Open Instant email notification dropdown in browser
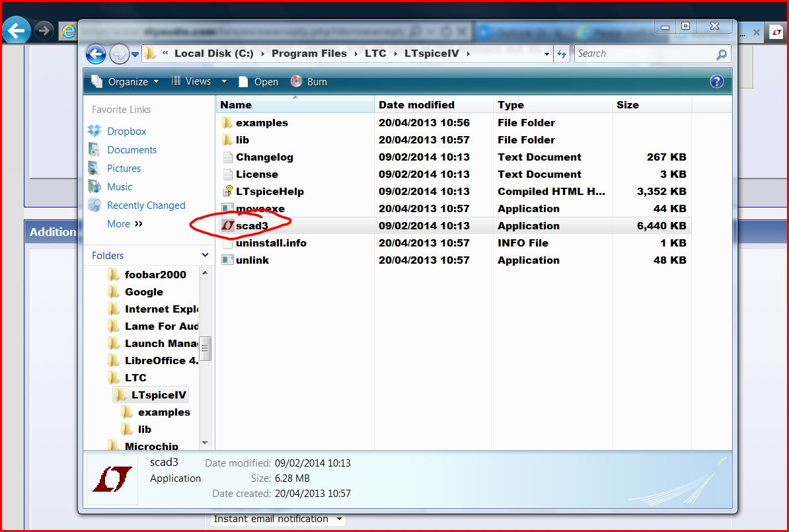Screen dimensions: 789x532 278,519
